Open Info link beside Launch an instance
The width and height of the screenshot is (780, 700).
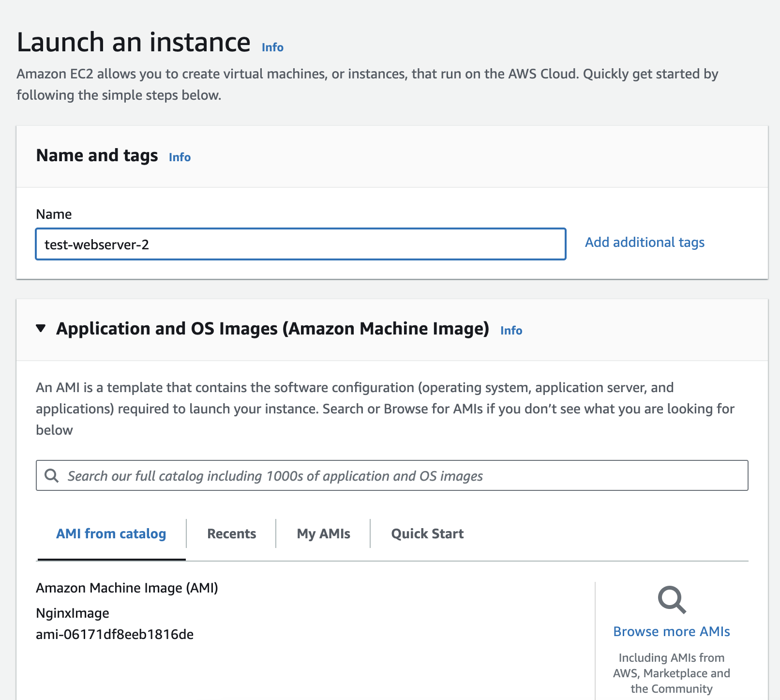272,47
